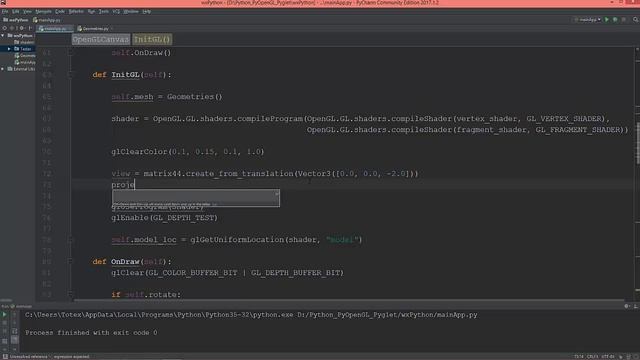The image size is (640, 360).
Task: Open the View menu
Action: click(x=27, y=11)
